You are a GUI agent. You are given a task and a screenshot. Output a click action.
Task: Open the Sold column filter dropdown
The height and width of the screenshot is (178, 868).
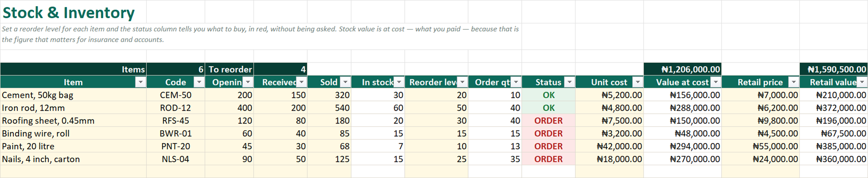point(345,82)
